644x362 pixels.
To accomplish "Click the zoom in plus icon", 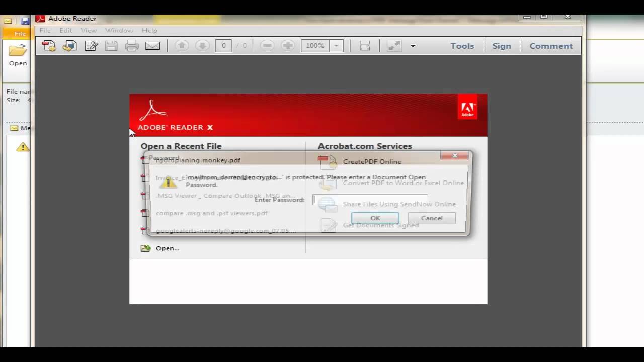I will click(x=288, y=46).
